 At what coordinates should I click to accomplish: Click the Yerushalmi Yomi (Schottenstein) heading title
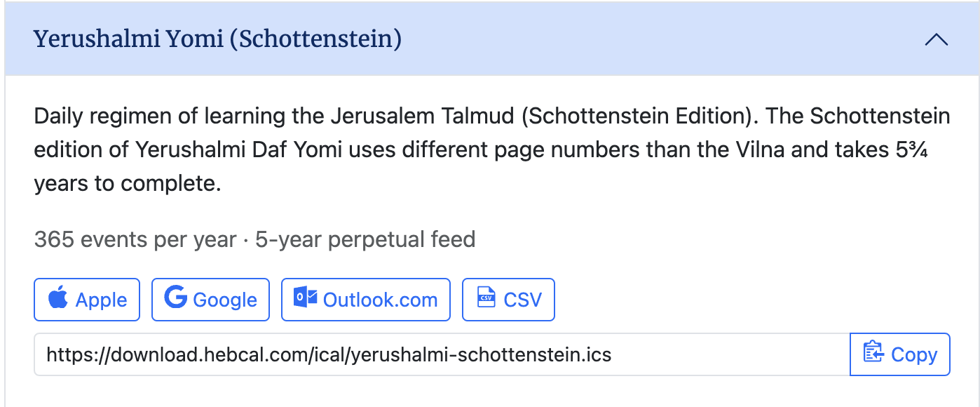coord(218,39)
